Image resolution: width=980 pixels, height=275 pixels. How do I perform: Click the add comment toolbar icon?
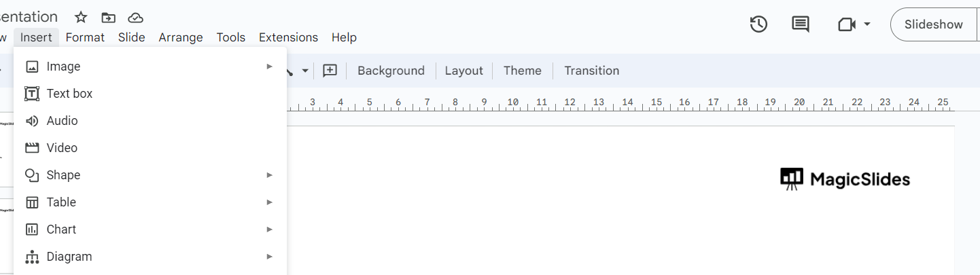click(x=330, y=71)
